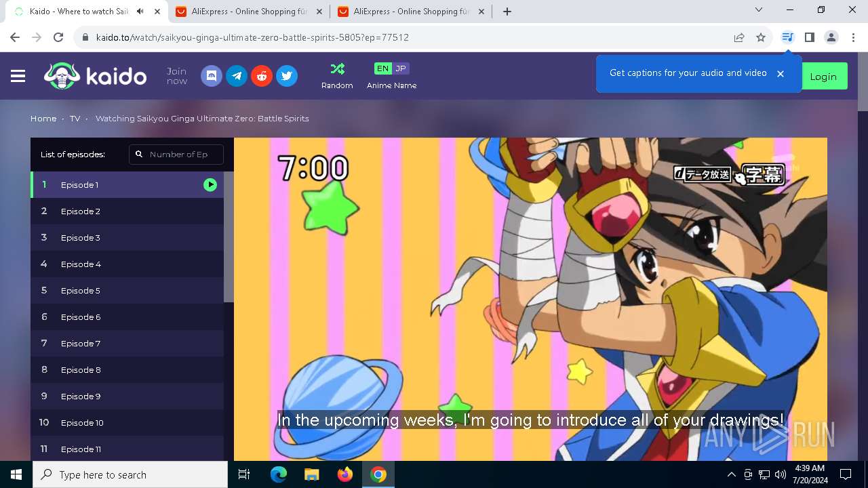This screenshot has width=868, height=488.
Task: Select Episode 11 in the list
Action: [x=127, y=449]
